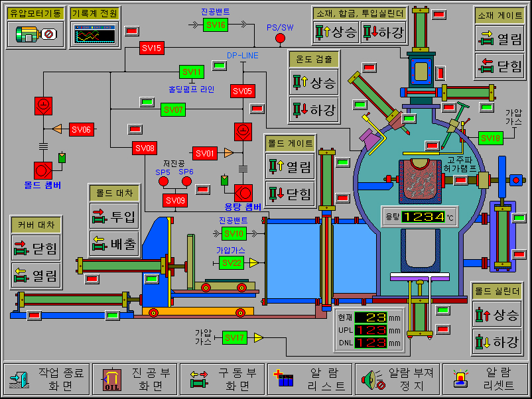The width and height of the screenshot is (532, 399).
Task: Lower the mold cylinder (몰드 실린더 하강)
Action: click(x=497, y=342)
